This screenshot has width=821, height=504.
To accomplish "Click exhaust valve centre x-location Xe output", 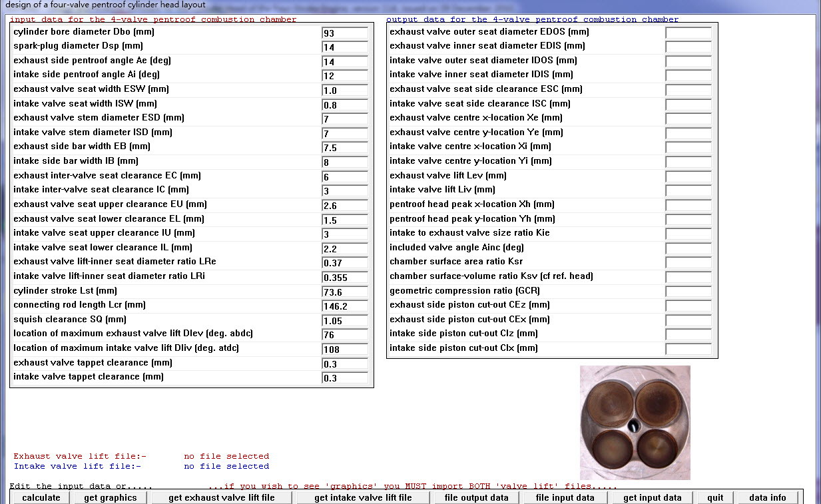I will 688,119.
